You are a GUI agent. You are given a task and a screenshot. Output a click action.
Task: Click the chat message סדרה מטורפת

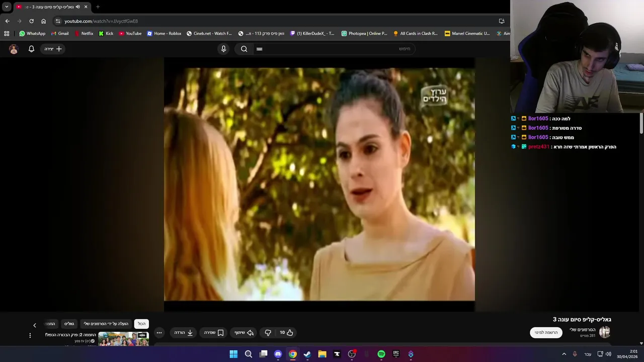567,128
